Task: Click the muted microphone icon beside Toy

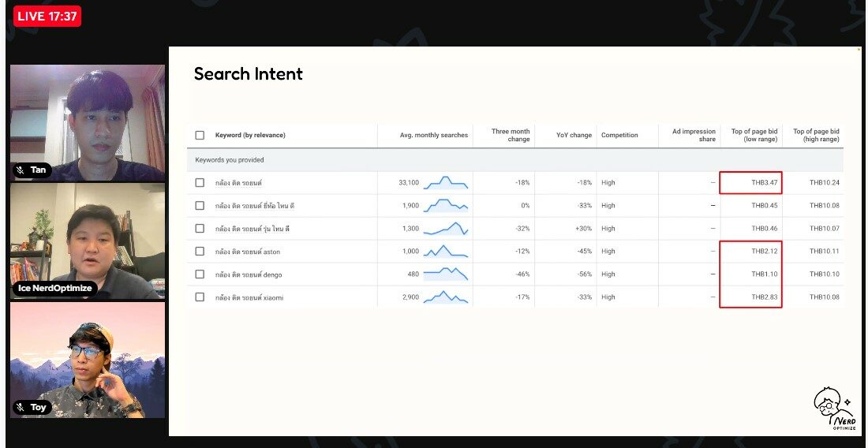Action: click(21, 407)
